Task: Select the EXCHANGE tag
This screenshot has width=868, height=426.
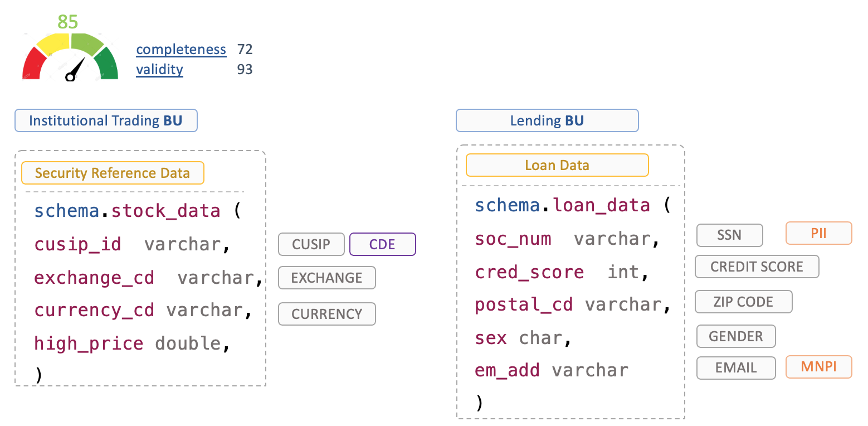Action: pos(326,278)
